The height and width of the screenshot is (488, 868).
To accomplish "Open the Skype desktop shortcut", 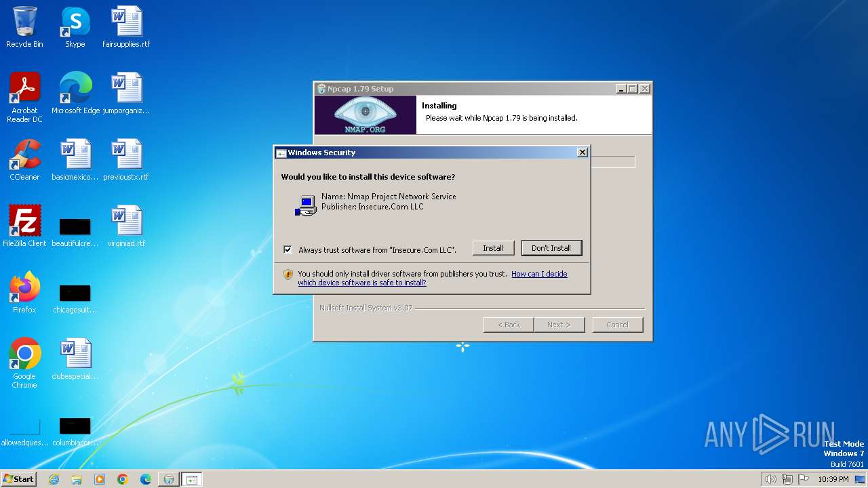I will click(x=75, y=27).
